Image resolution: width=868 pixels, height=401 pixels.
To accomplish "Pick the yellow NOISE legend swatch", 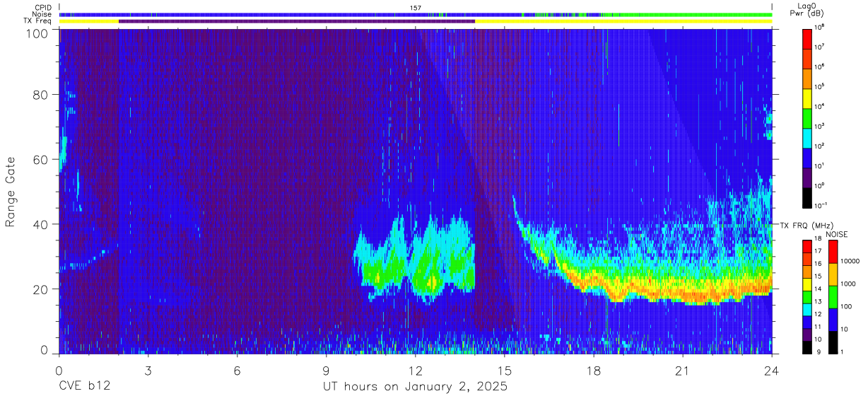I will (x=833, y=274).
